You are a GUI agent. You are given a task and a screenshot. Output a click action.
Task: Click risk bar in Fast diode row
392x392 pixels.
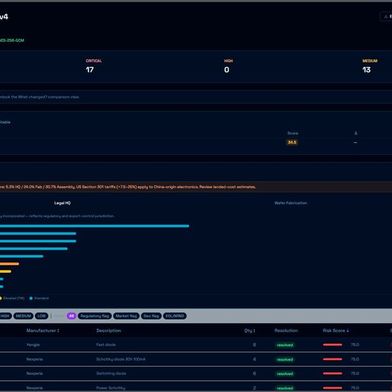(332, 345)
